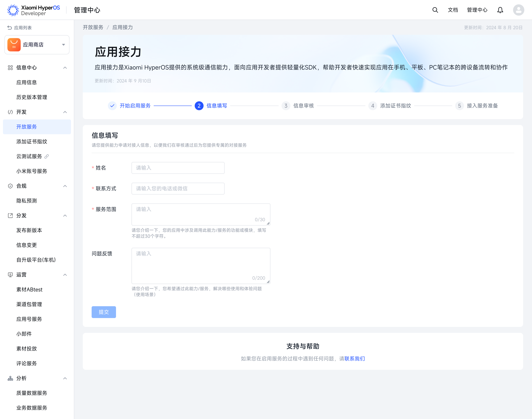
Task: Open the 应用商店 app selector dropdown
Action: coord(64,45)
